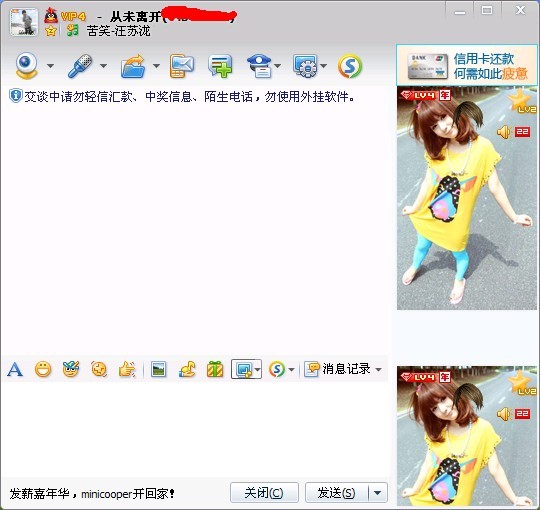This screenshot has width=540, height=510.
Task: Open the emoticon smiley picker
Action: 43,370
